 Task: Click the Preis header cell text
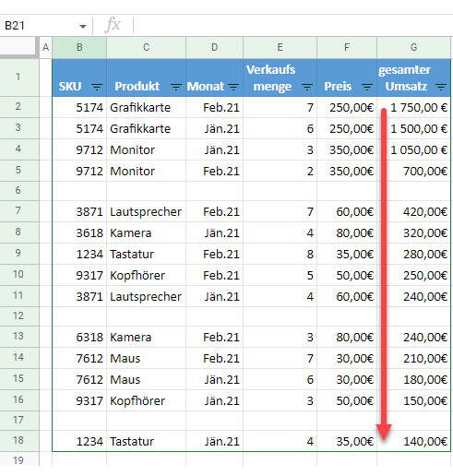pos(338,87)
